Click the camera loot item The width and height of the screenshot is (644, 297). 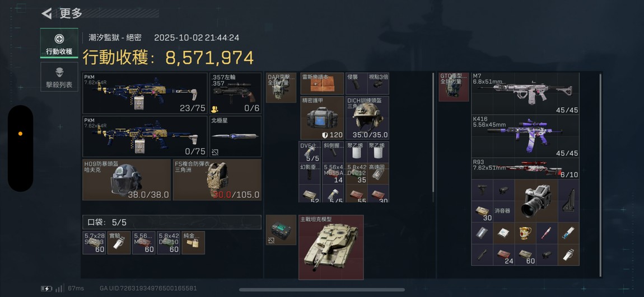coord(536,201)
